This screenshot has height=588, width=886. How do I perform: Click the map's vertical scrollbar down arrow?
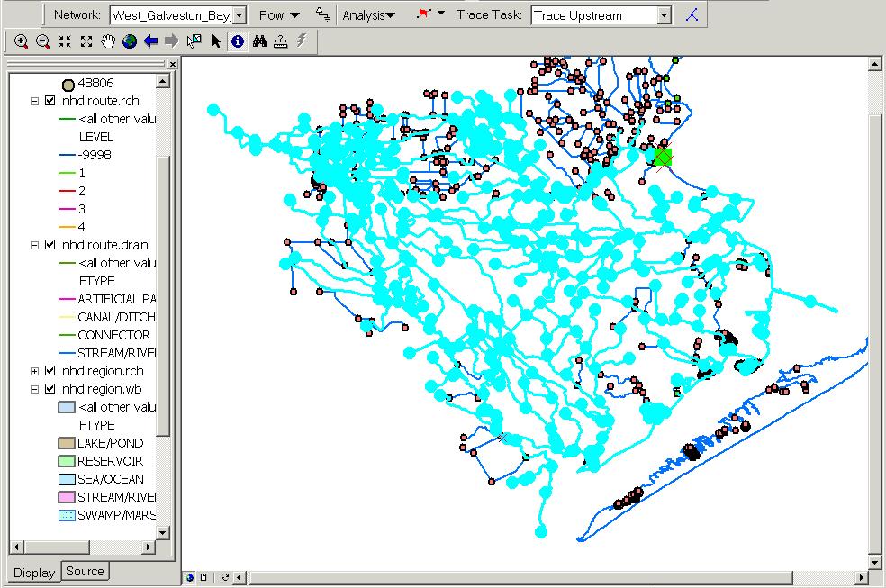click(x=872, y=563)
